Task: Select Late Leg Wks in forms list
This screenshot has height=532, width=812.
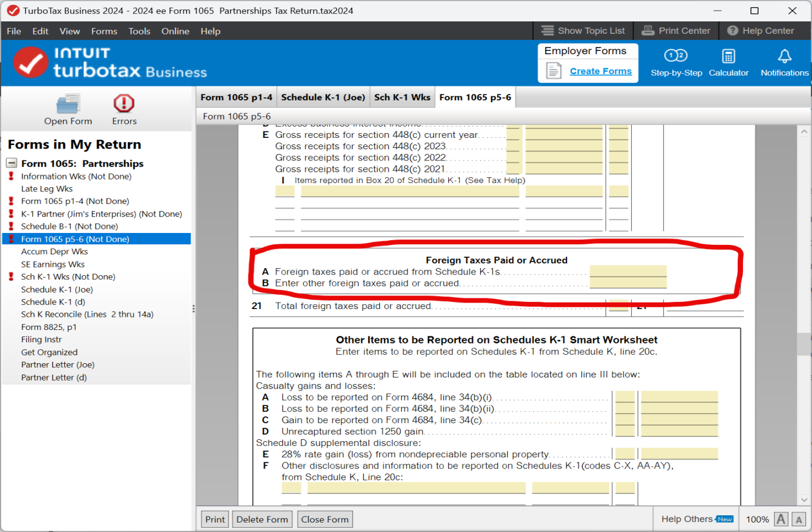Action: (x=47, y=188)
